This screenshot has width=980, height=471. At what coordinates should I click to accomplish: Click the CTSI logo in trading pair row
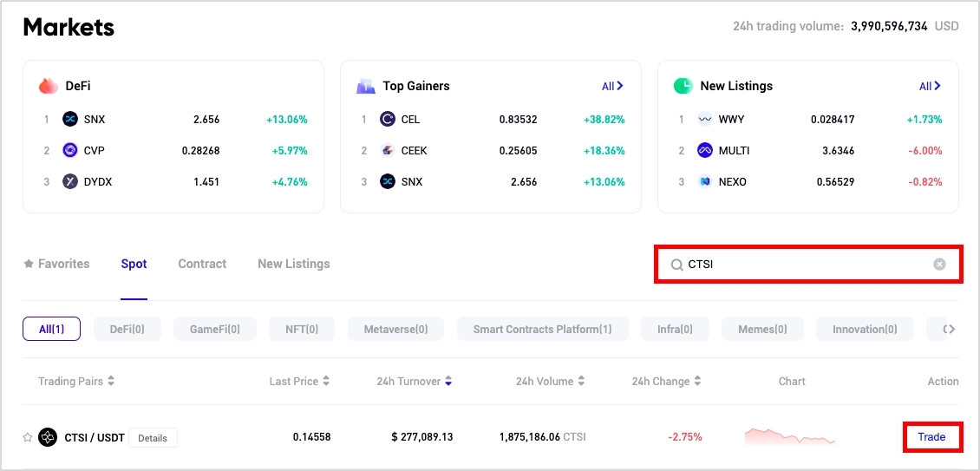coord(48,437)
